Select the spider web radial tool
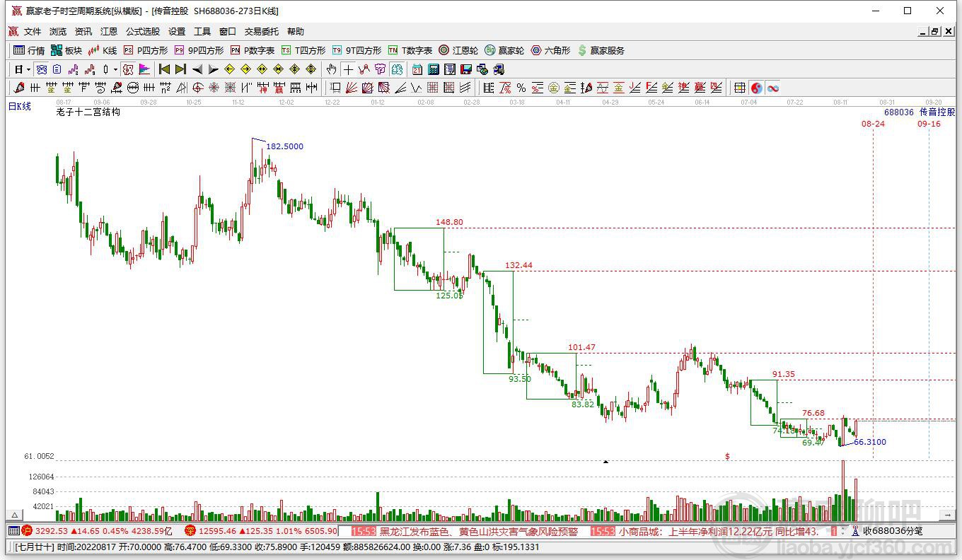The height and width of the screenshot is (560, 962). pos(214,88)
